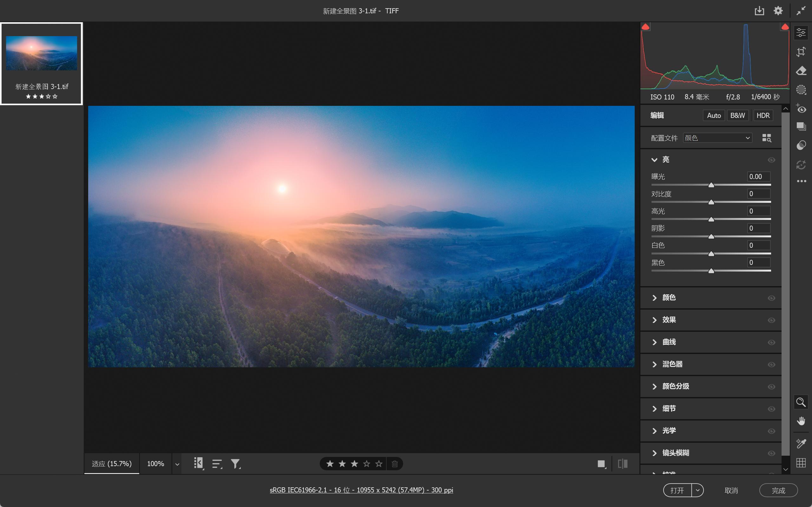Click the 曝光 exposure slider handle

[x=711, y=185]
